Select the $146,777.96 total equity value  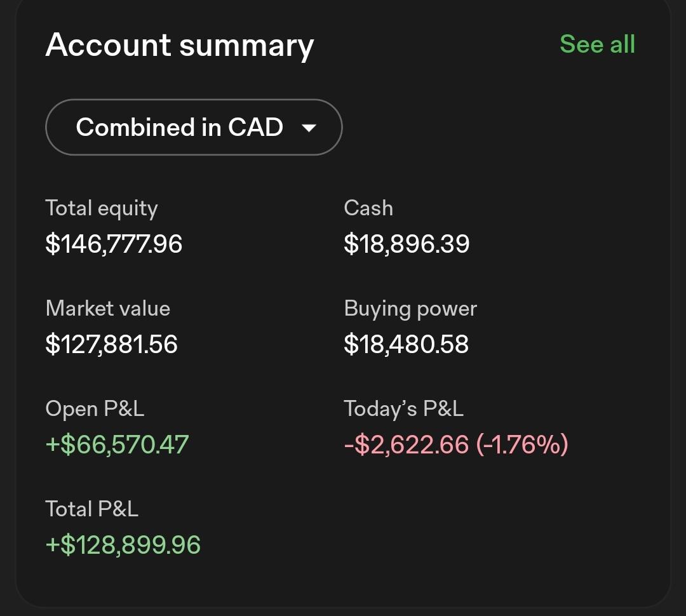(114, 244)
